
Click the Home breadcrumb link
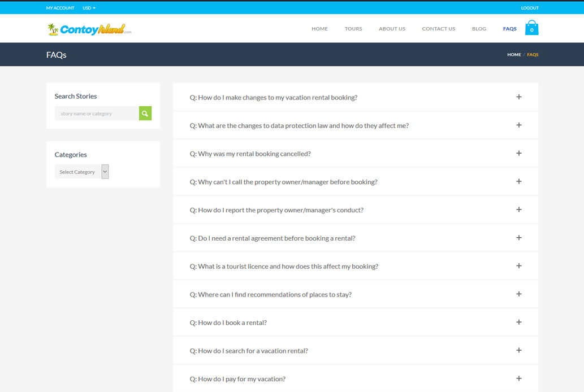[x=514, y=55]
